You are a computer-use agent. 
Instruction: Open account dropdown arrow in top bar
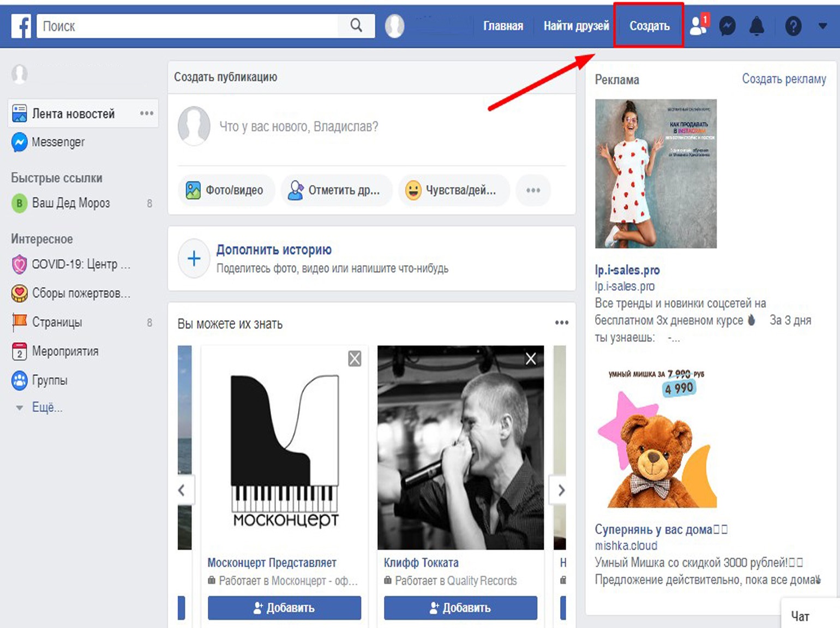(x=823, y=26)
